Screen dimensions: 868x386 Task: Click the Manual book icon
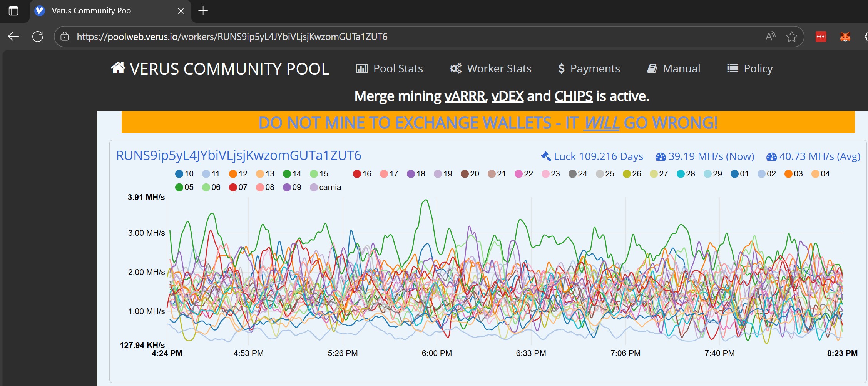pos(652,68)
